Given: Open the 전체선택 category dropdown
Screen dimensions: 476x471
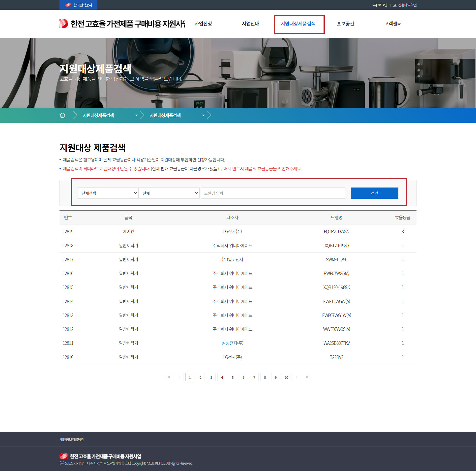Looking at the screenshot, I should coord(108,193).
